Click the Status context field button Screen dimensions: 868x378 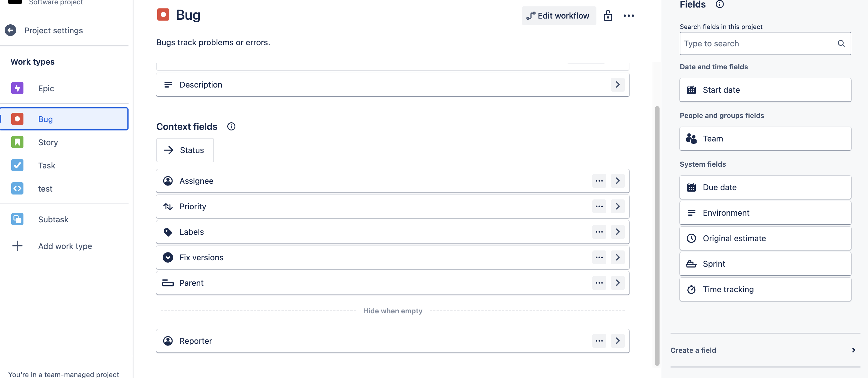pyautogui.click(x=185, y=150)
